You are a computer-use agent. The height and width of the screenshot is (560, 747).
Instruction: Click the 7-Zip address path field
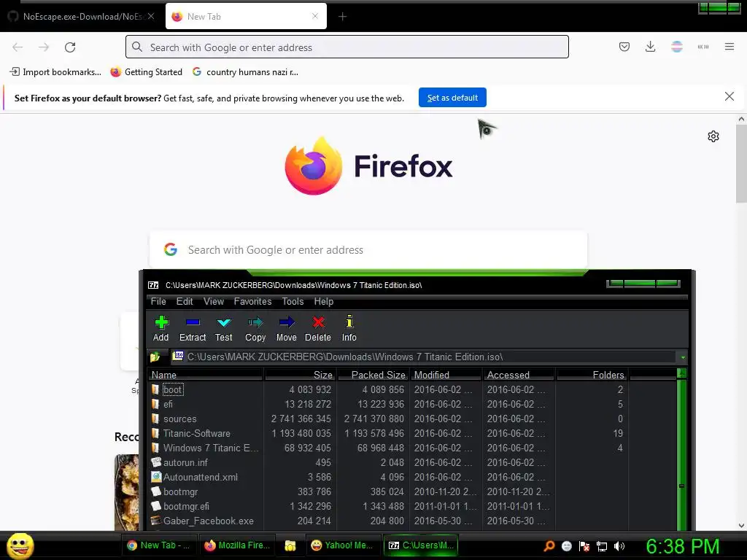point(423,357)
